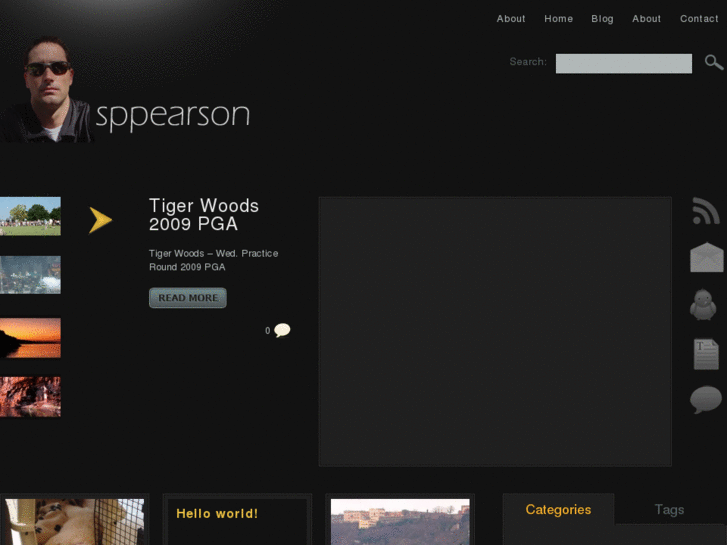727x545 pixels.
Task: Open the Tiger Woods 2009 PGA title
Action: 204,215
